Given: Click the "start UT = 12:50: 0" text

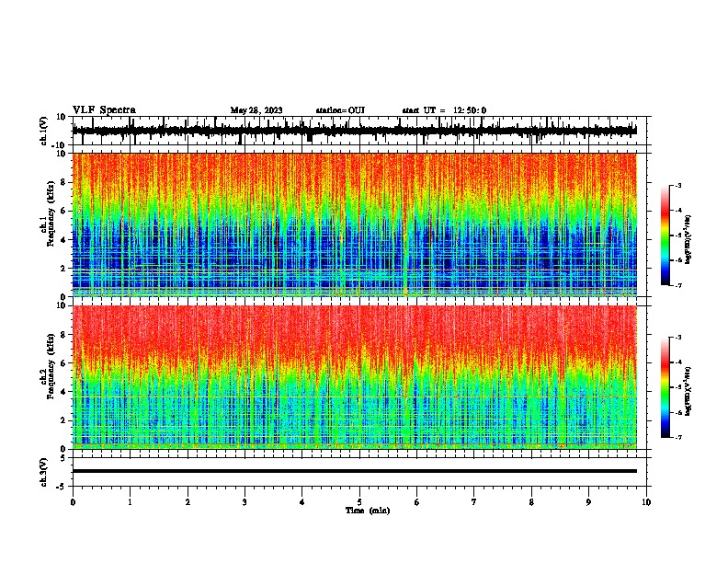Looking at the screenshot, I should tap(444, 110).
